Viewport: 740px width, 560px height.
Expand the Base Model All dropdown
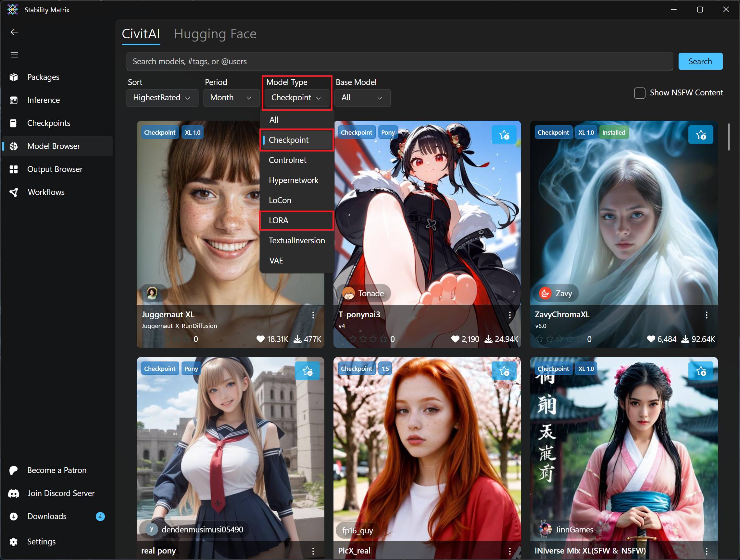[x=362, y=98]
